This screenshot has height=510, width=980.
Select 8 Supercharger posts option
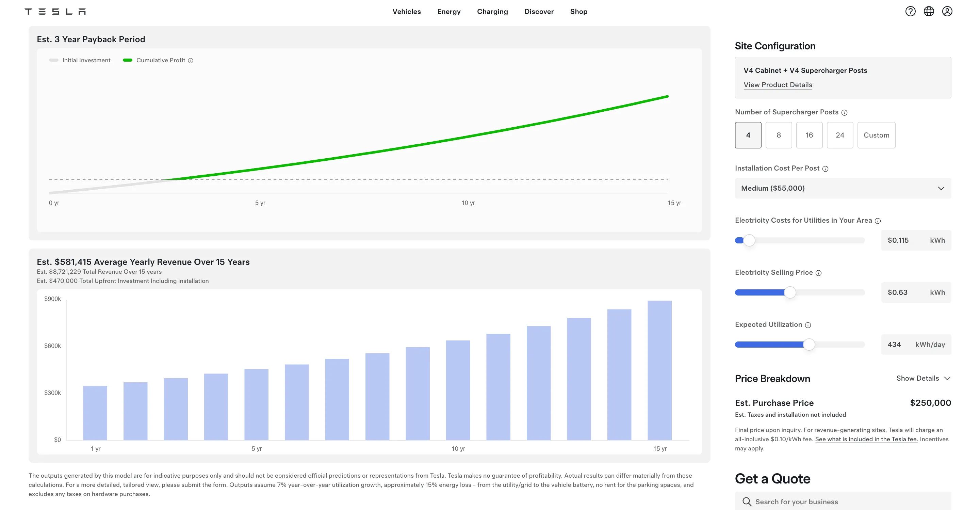[x=778, y=135]
